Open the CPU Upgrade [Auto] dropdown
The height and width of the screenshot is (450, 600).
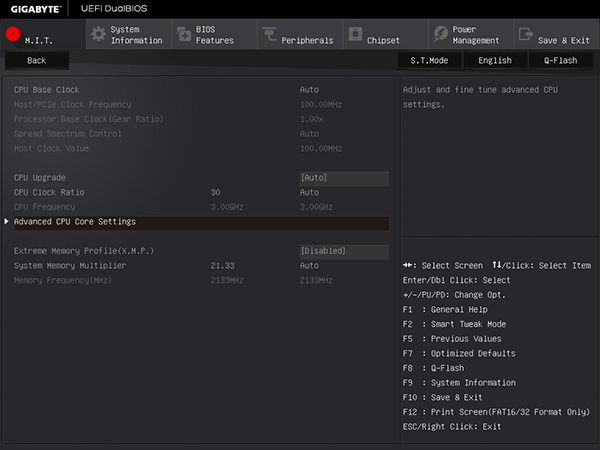(x=344, y=178)
